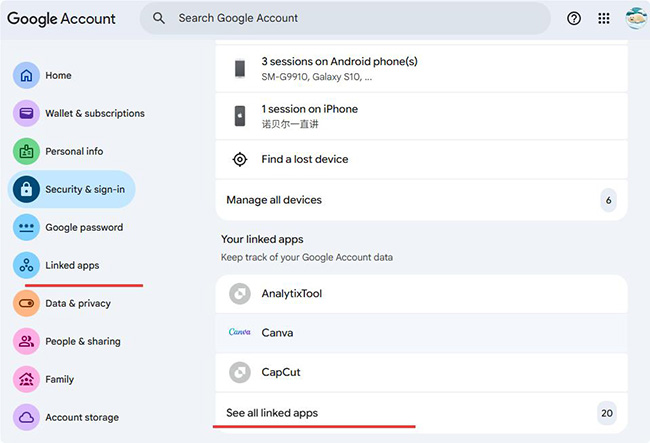Click the Account storage cloud icon
This screenshot has width=650, height=443.
click(x=26, y=417)
